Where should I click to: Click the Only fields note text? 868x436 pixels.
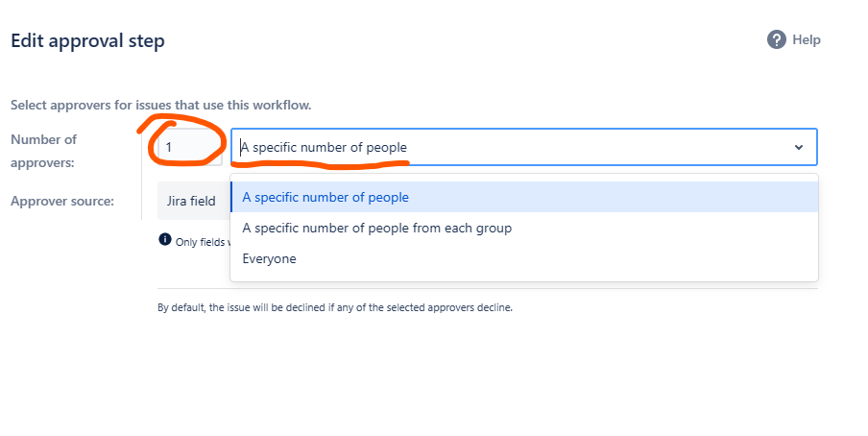click(200, 242)
